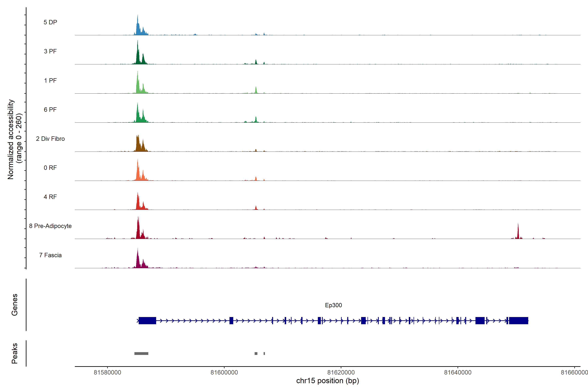The width and height of the screenshot is (588, 392).
Task: Click the 6 PF track label
Action: pyautogui.click(x=50, y=109)
